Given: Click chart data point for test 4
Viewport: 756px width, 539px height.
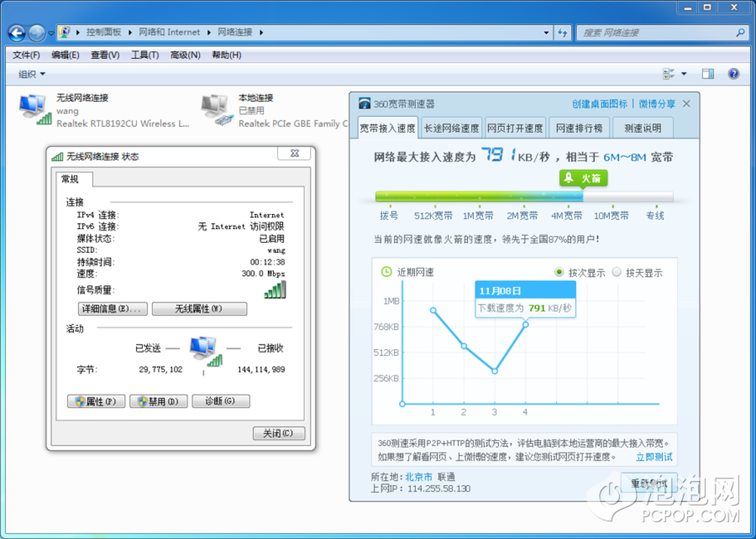Looking at the screenshot, I should (x=525, y=324).
